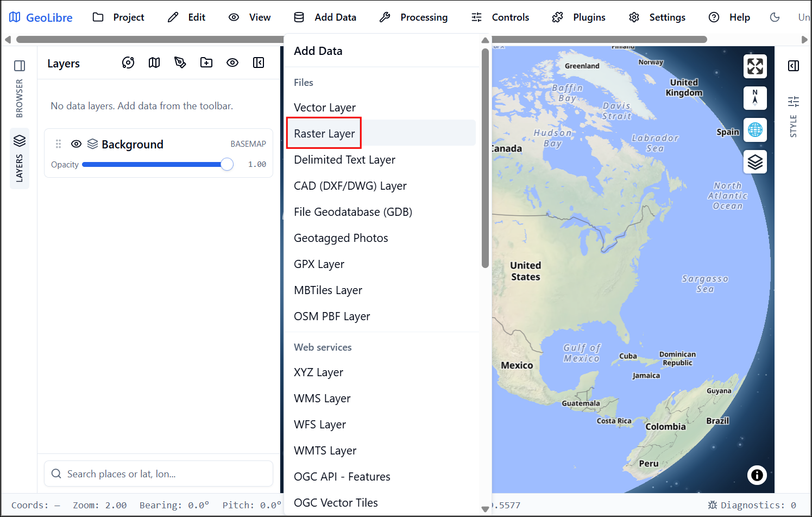Screen dimensions: 812x517
Task: Grab the Background layer drag handle
Action: pos(58,144)
